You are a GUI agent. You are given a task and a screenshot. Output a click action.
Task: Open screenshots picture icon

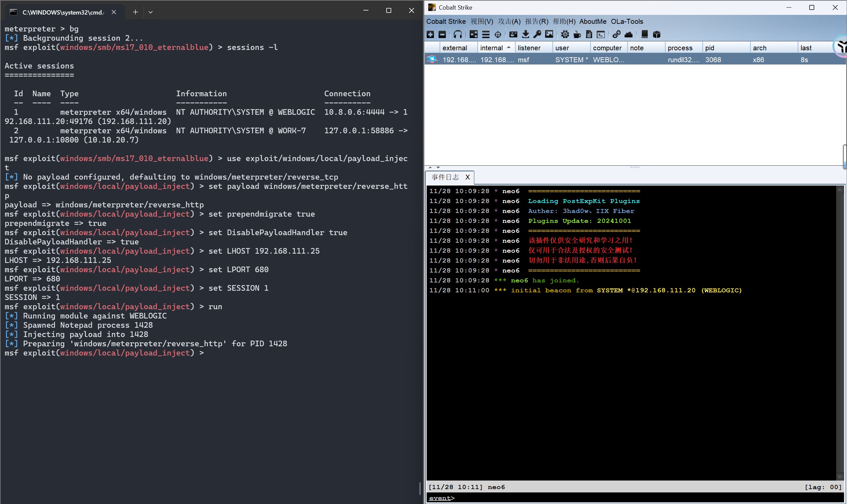(x=549, y=34)
